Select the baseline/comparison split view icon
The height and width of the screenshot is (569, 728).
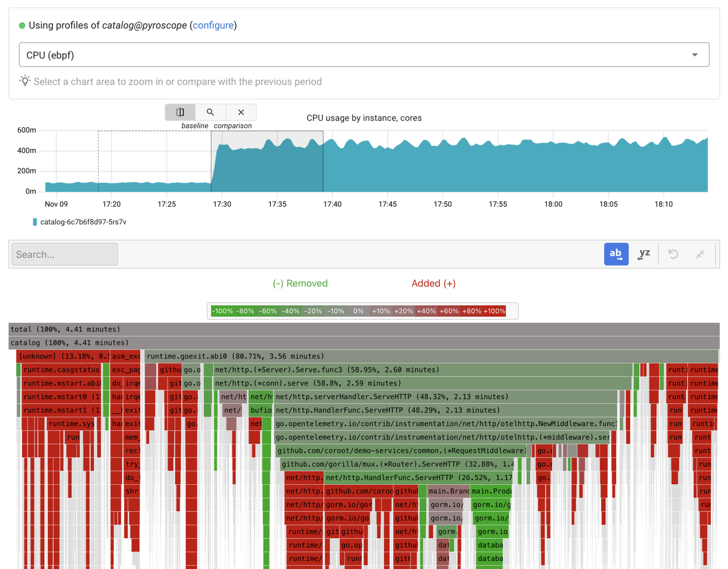point(179,112)
